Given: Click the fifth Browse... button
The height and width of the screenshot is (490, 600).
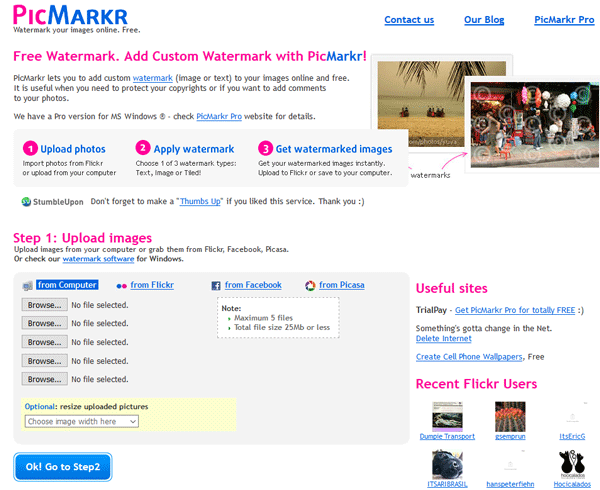Looking at the screenshot, I should click(44, 379).
